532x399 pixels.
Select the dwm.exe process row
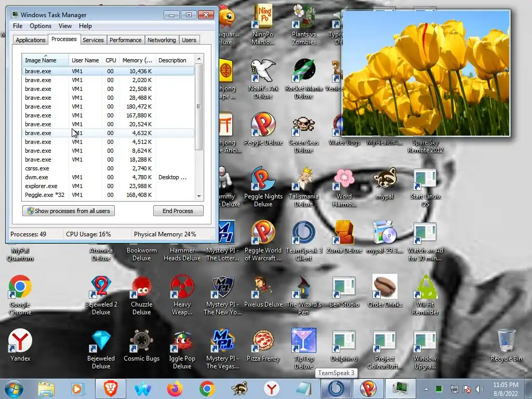[x=109, y=177]
